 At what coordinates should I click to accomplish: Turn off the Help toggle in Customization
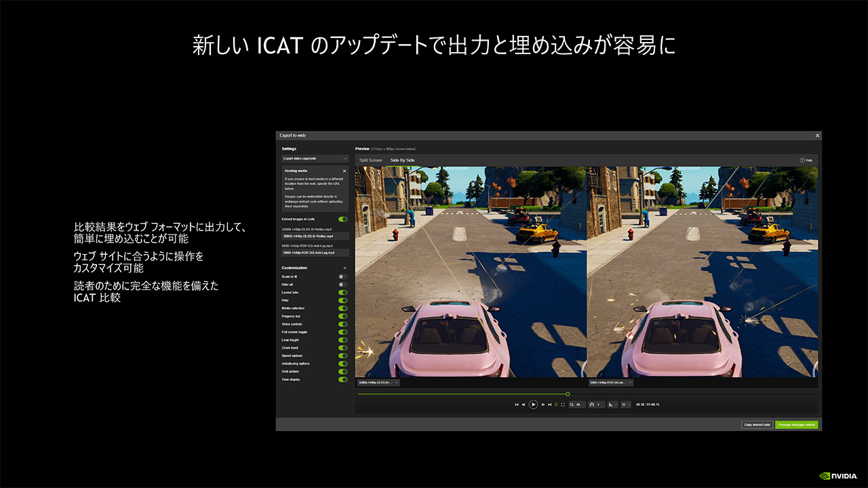(343, 300)
